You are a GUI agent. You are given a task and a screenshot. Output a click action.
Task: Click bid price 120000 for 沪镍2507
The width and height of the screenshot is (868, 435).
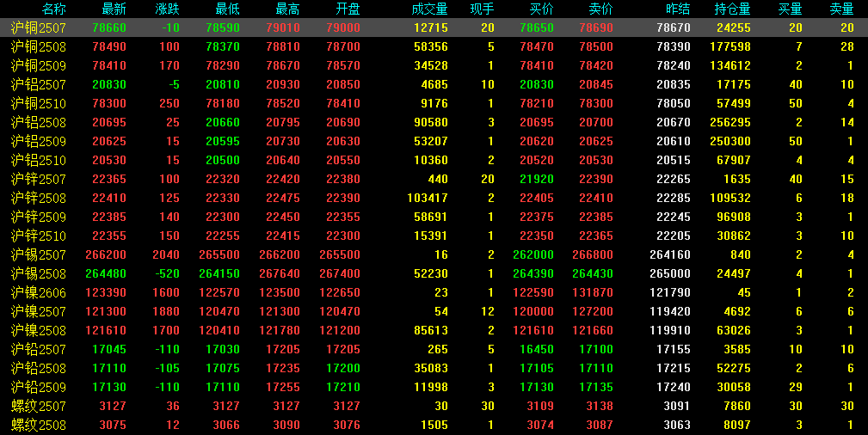pyautogui.click(x=533, y=311)
